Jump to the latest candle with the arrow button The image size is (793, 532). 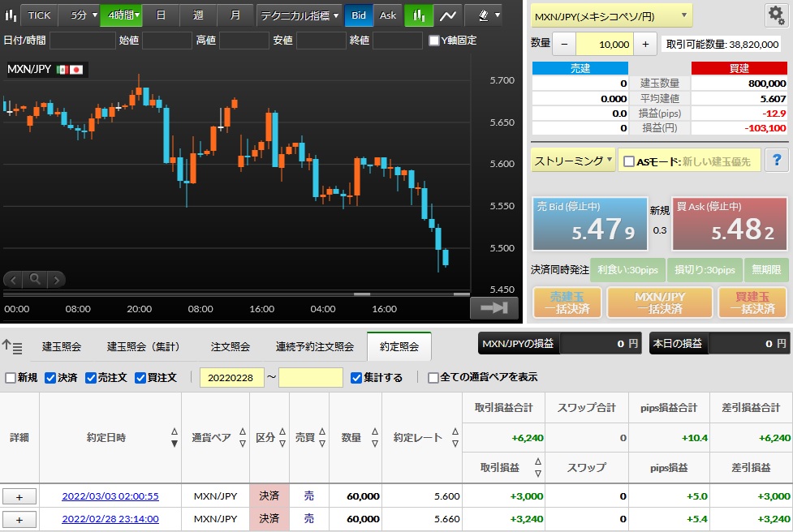tap(494, 307)
